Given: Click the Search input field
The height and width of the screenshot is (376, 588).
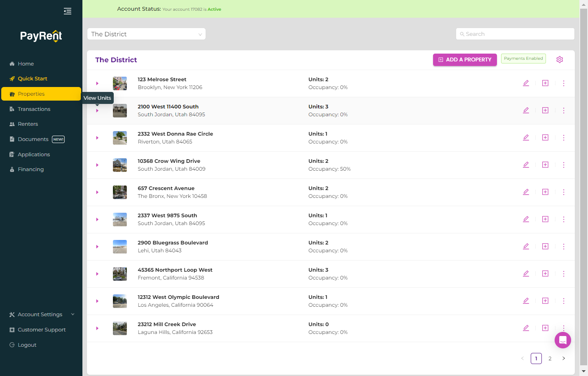Looking at the screenshot, I should click(x=515, y=34).
